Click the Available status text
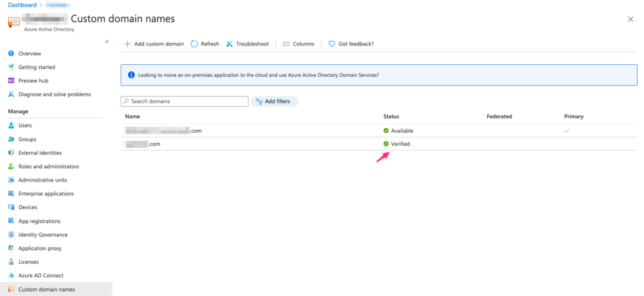Image resolution: width=644 pixels, height=296 pixels. pyautogui.click(x=402, y=131)
